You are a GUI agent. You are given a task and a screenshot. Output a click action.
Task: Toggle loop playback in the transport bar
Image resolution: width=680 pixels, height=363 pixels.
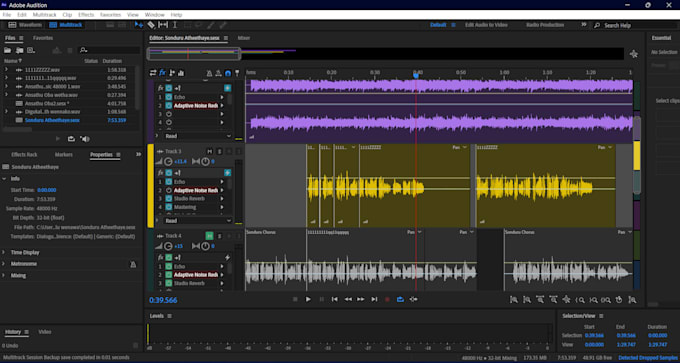click(x=400, y=299)
